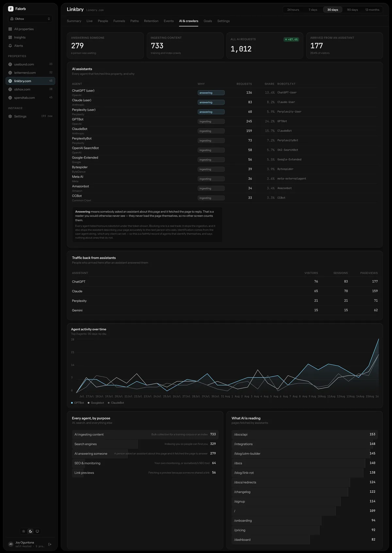Switch to dark theme with the moon icon

(30, 531)
